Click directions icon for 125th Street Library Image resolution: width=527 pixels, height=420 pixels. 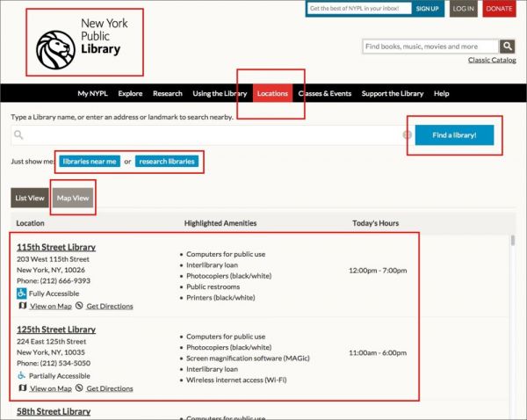[79, 387]
